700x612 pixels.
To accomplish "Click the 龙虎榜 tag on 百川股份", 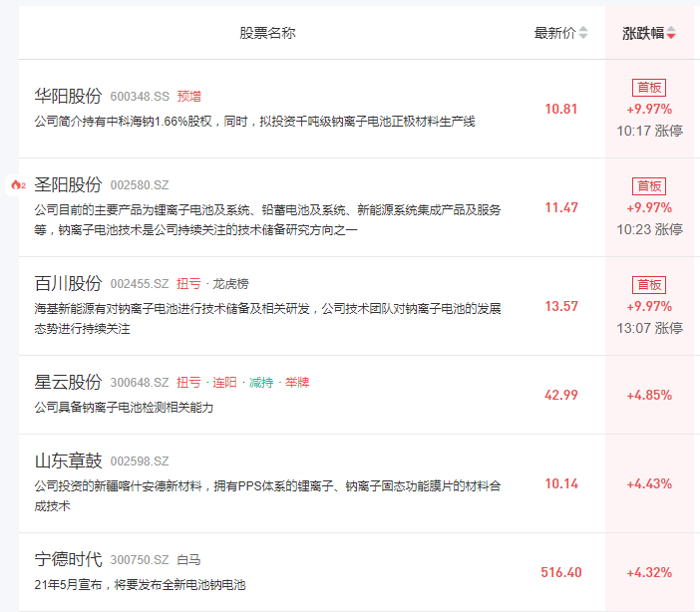I will click(x=230, y=284).
